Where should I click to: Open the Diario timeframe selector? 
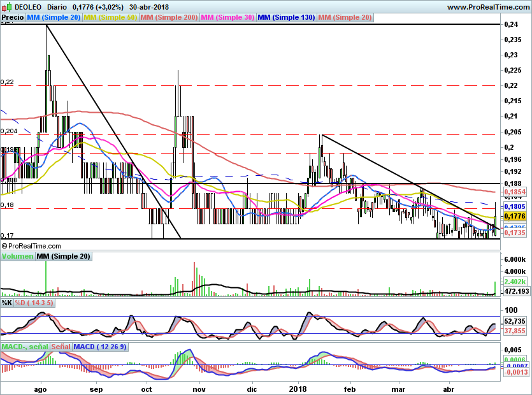click(x=57, y=6)
